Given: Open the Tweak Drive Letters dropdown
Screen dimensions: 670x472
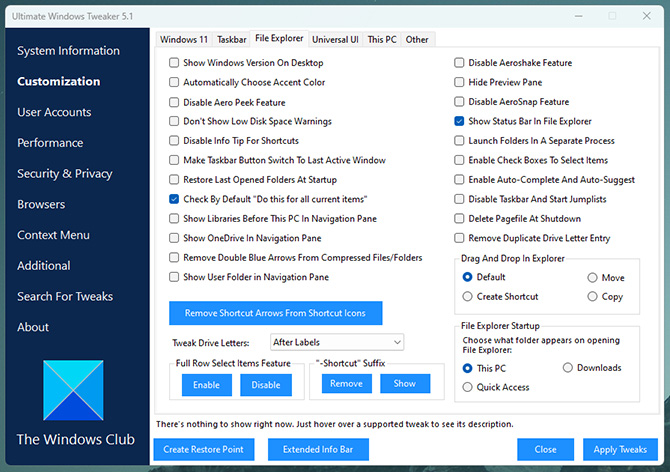Looking at the screenshot, I should point(337,342).
